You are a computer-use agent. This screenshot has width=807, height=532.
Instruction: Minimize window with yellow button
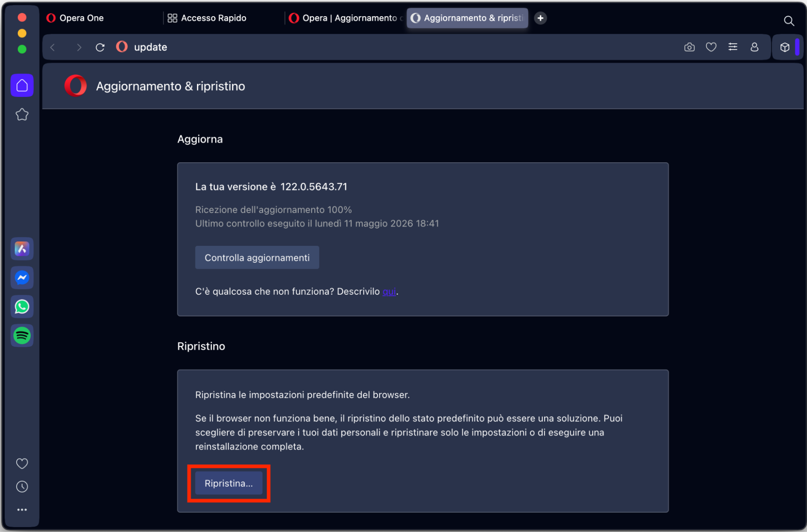tap(22, 33)
